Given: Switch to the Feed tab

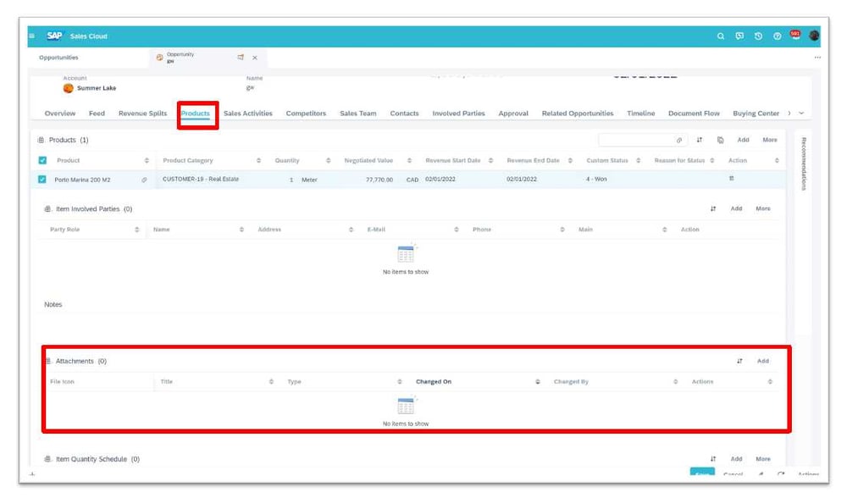Looking at the screenshot, I should point(97,114).
